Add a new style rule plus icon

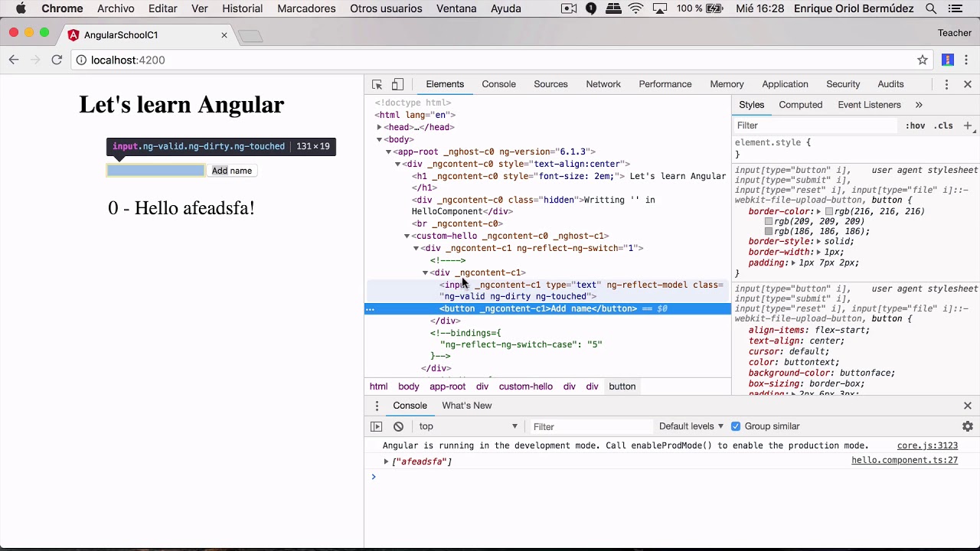(x=968, y=126)
